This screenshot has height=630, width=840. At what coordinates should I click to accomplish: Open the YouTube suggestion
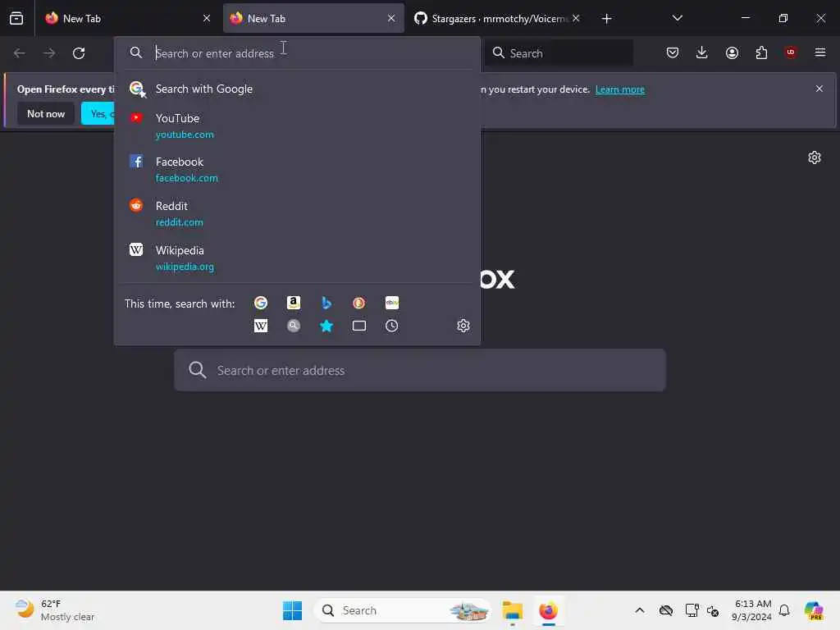click(x=297, y=126)
